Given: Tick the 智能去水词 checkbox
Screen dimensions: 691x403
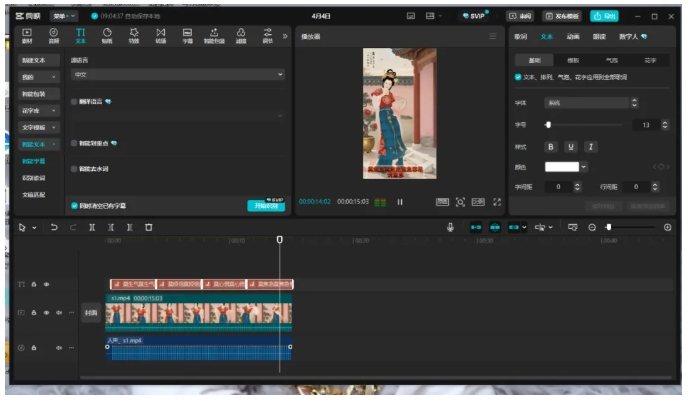Looking at the screenshot, I should tap(74, 168).
